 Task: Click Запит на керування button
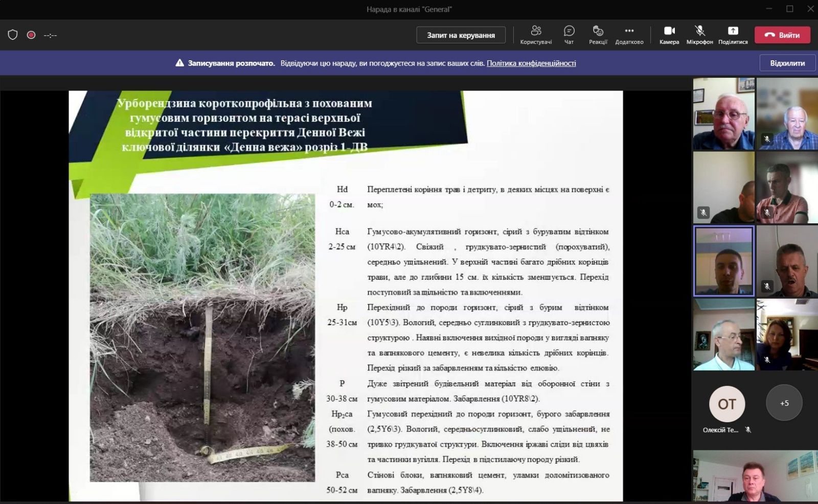(x=461, y=35)
